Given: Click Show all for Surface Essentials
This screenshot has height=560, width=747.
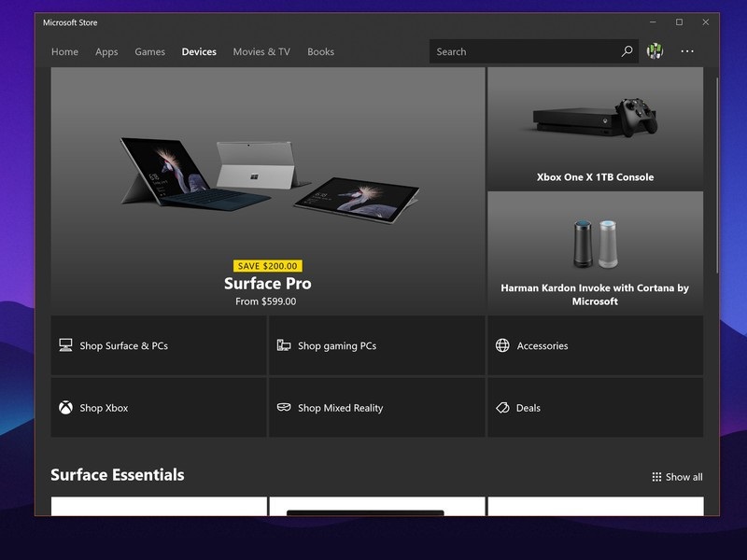Looking at the screenshot, I should [678, 477].
